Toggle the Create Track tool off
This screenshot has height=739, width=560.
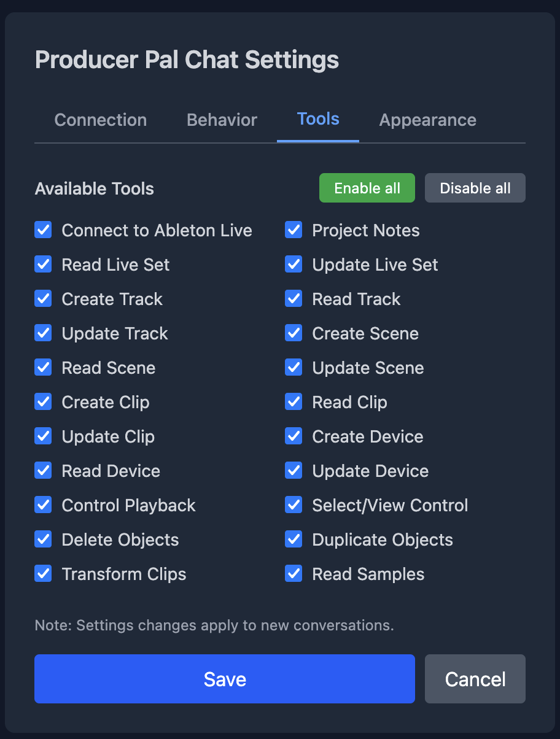click(43, 299)
